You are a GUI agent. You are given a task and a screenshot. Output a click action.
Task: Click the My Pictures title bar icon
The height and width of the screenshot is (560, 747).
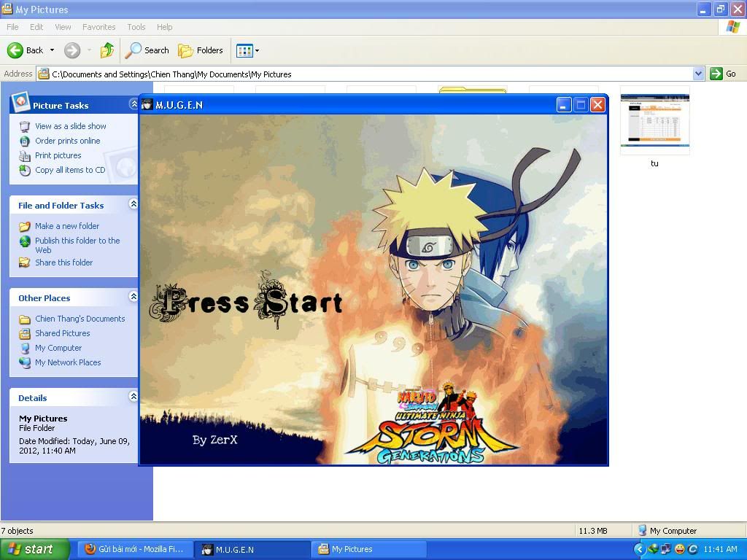click(7, 9)
